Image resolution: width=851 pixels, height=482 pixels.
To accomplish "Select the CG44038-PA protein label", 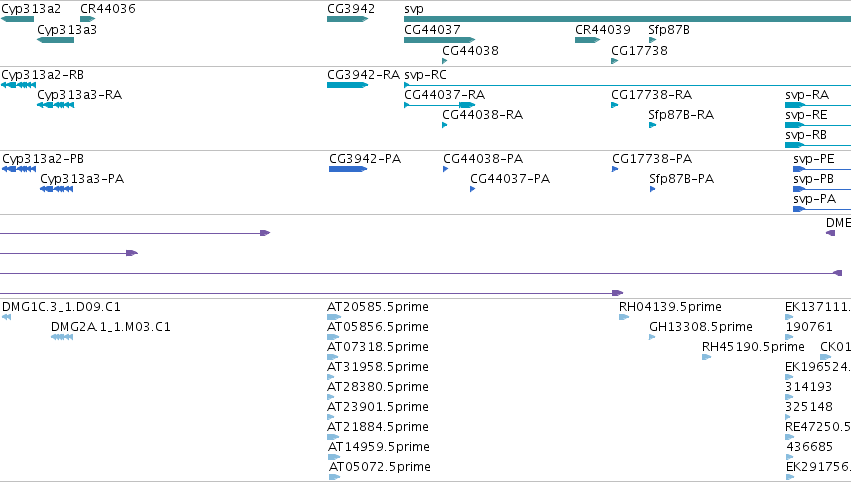I will 483,159.
